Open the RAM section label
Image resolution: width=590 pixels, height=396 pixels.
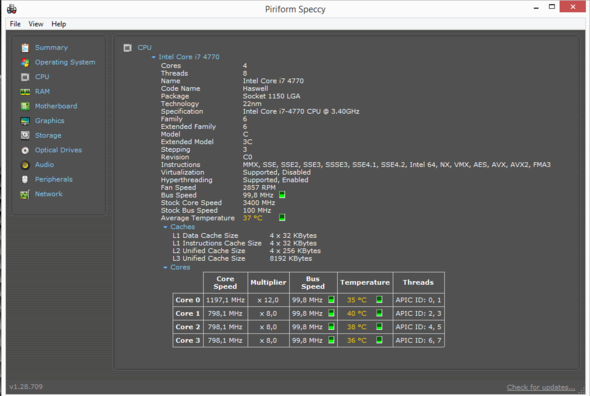coord(42,92)
